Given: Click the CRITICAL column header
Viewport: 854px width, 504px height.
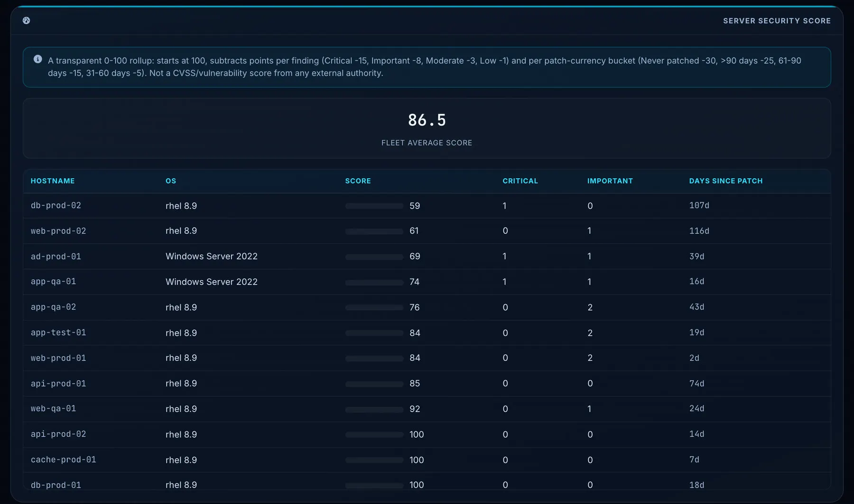Looking at the screenshot, I should pos(520,181).
